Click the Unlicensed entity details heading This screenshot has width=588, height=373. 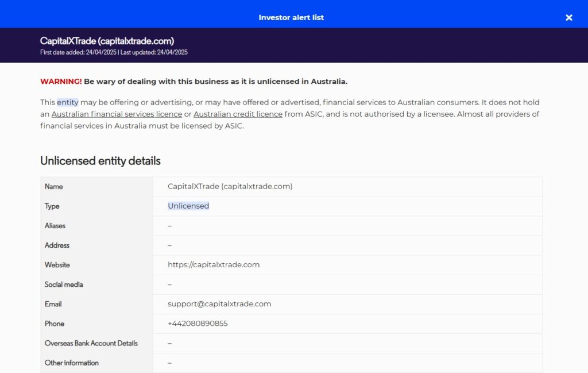point(100,161)
